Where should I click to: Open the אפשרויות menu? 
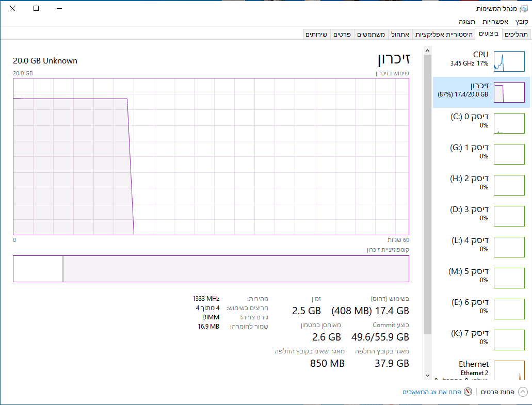coord(495,22)
